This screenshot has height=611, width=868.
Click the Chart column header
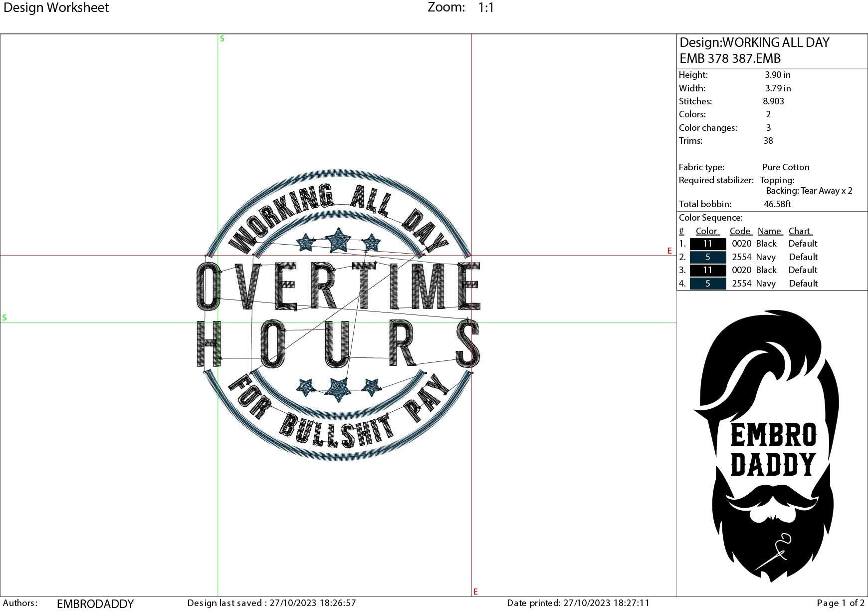point(800,231)
